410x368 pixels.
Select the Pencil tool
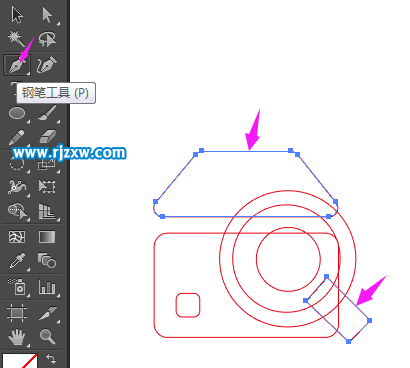(17, 137)
